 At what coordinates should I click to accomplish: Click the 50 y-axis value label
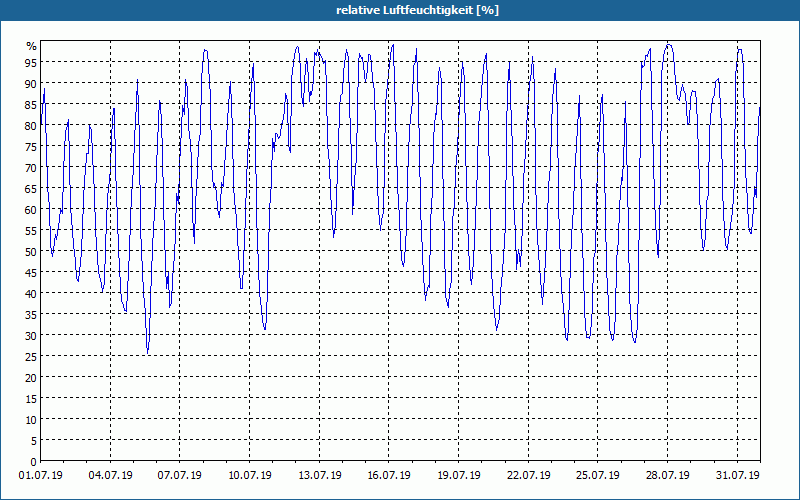(31, 252)
